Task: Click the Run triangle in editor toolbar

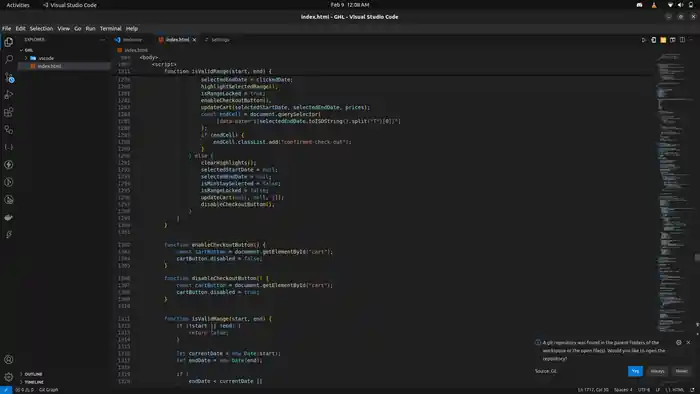Action: tap(644, 40)
